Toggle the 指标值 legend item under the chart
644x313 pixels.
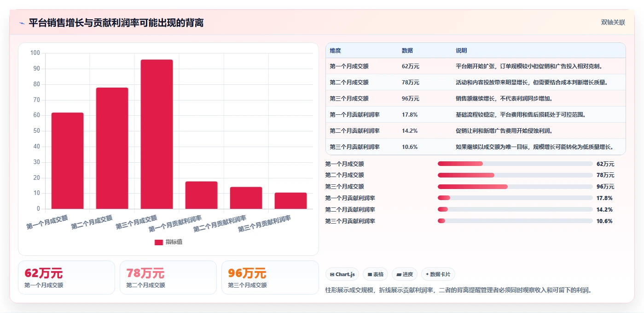point(168,242)
